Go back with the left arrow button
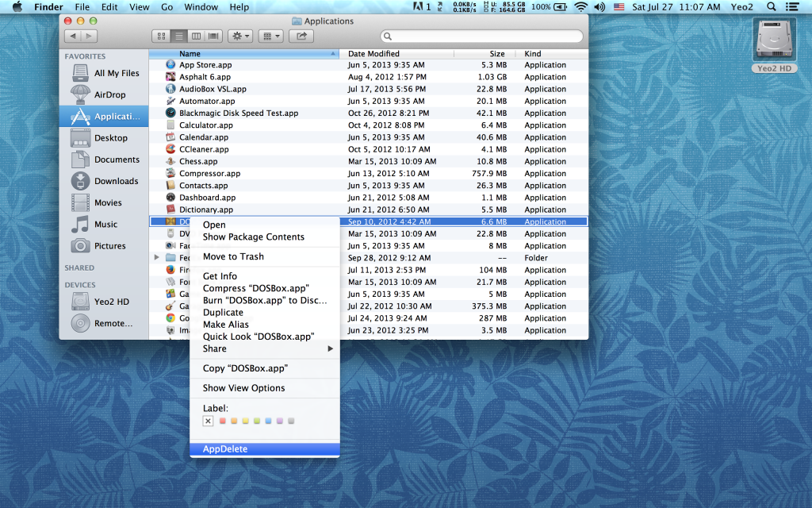Viewport: 812px width, 508px height. pos(73,37)
